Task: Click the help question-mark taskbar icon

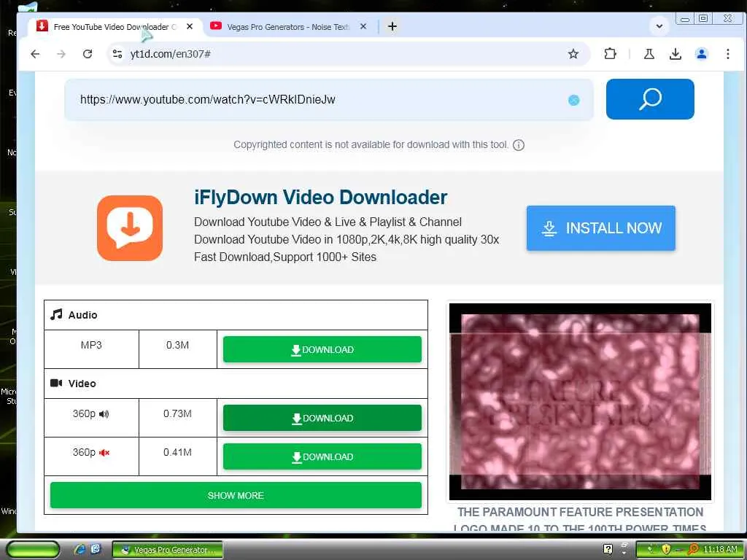Action: tap(608, 549)
